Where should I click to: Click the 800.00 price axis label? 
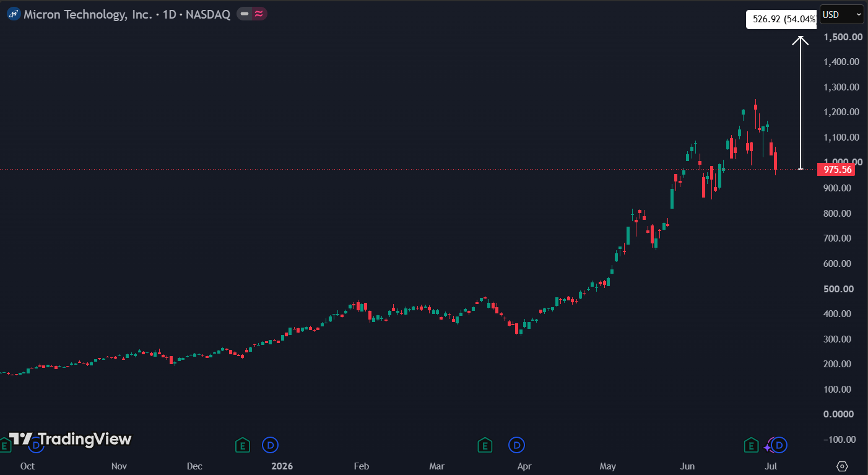tap(838, 213)
